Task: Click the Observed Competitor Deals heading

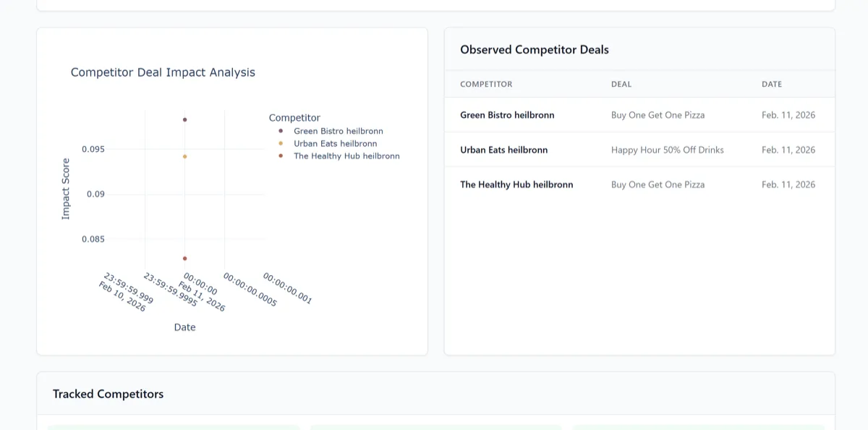Action: pos(535,50)
